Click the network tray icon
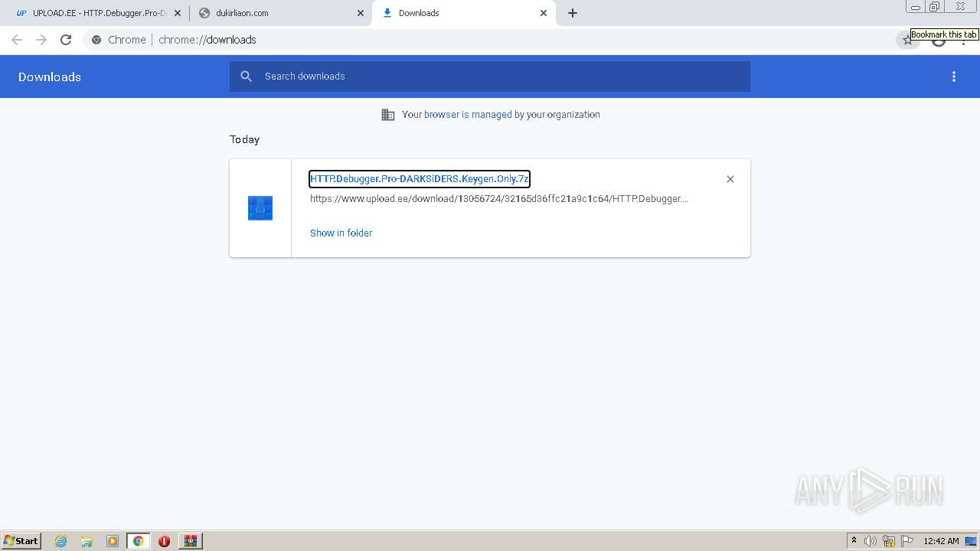The image size is (980, 551). (889, 541)
